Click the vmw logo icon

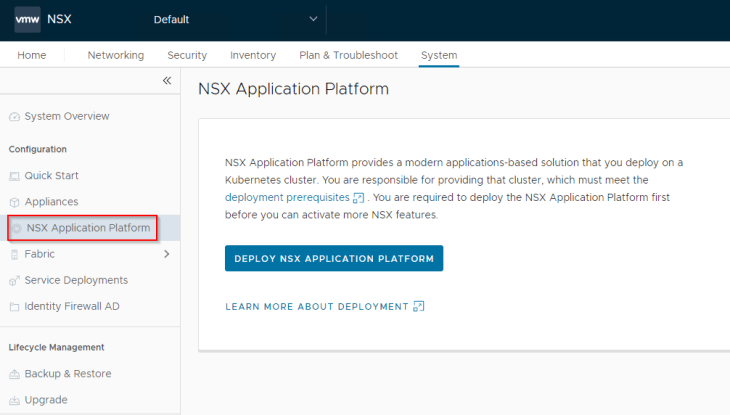point(27,20)
